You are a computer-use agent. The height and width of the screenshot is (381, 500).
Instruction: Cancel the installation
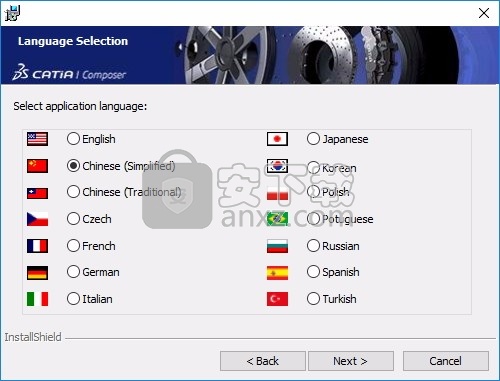point(446,361)
